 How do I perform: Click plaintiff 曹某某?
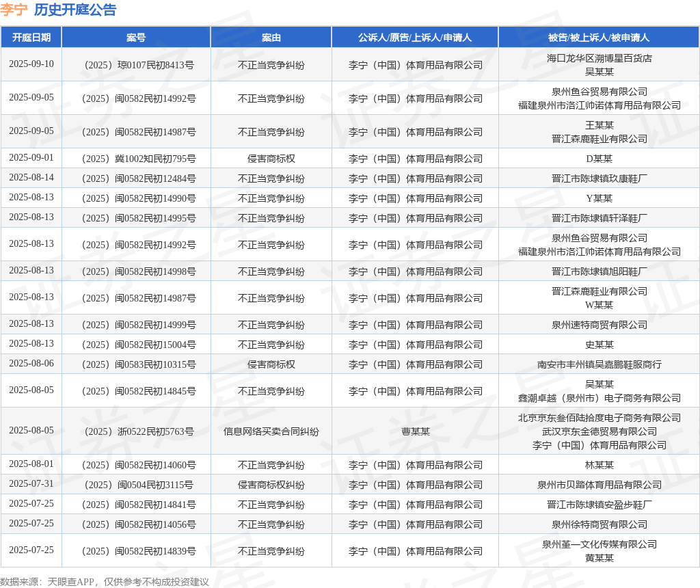pyautogui.click(x=415, y=431)
